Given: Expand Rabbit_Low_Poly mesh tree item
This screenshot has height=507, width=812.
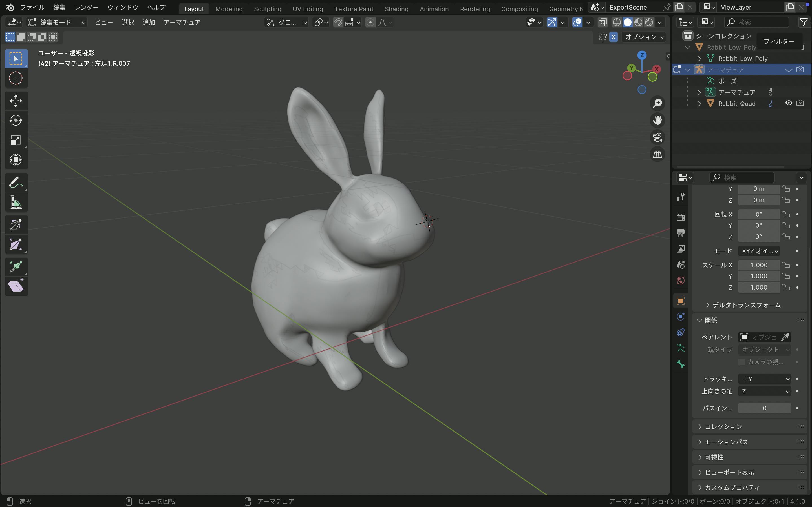Looking at the screenshot, I should click(700, 59).
